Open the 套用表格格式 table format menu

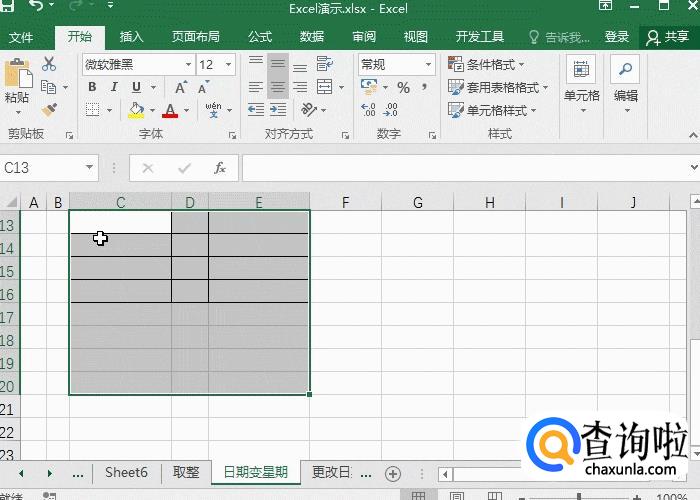pos(498,87)
